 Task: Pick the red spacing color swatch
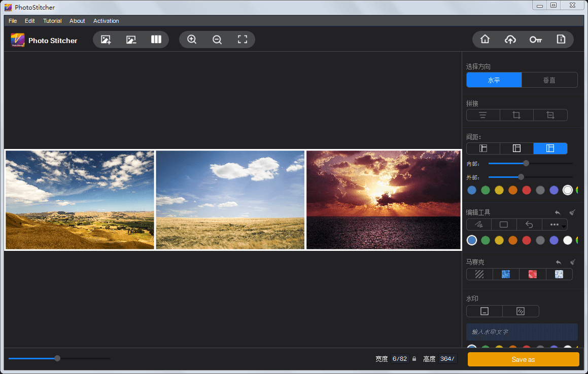pyautogui.click(x=527, y=191)
